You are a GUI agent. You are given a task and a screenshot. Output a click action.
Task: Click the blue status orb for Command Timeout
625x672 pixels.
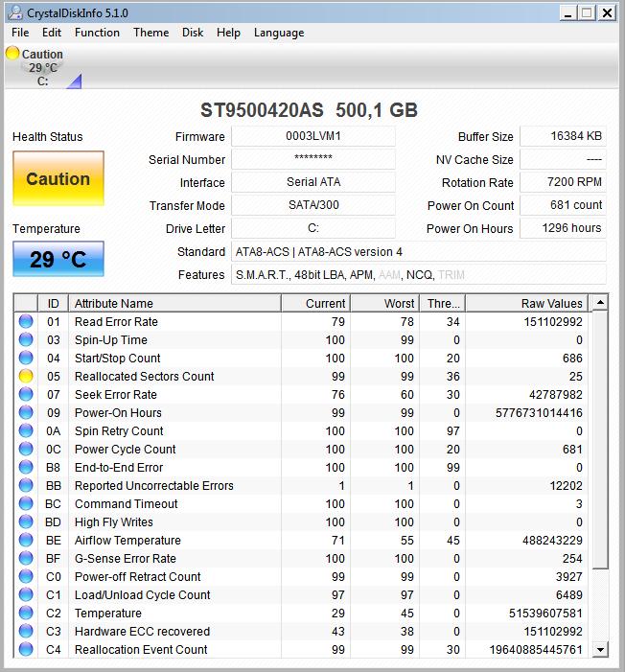26,503
